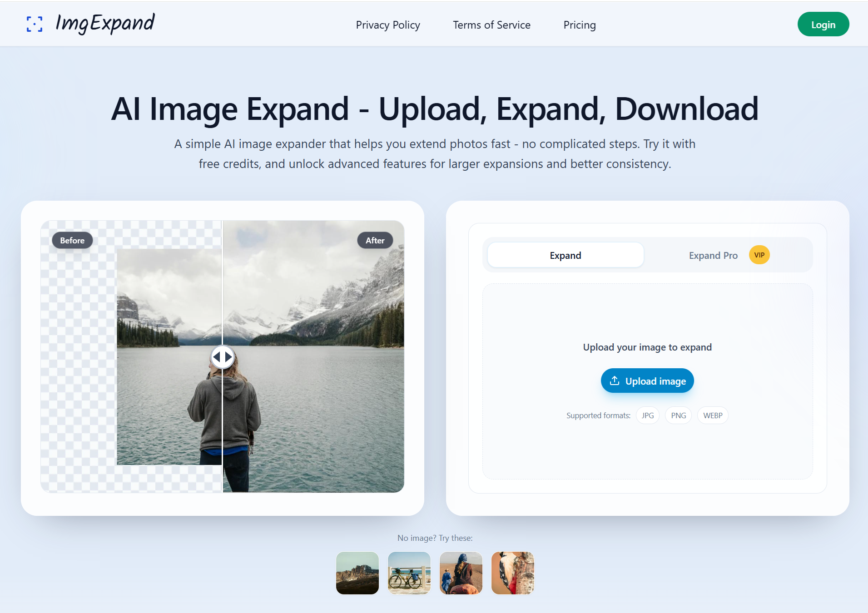Select the mountain canyon sample image

(357, 573)
